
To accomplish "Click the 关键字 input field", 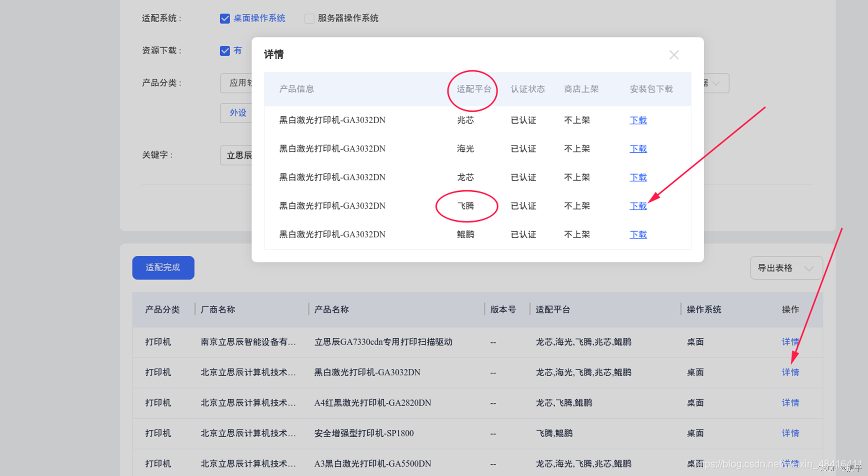I will click(236, 155).
